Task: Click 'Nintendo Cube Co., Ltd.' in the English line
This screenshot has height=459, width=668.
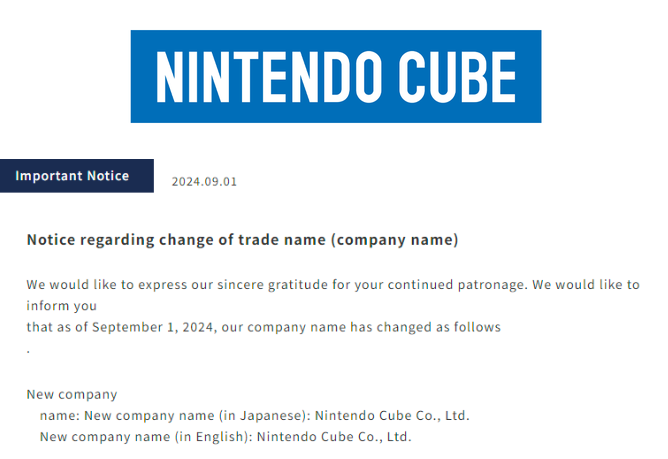Action: click(334, 437)
